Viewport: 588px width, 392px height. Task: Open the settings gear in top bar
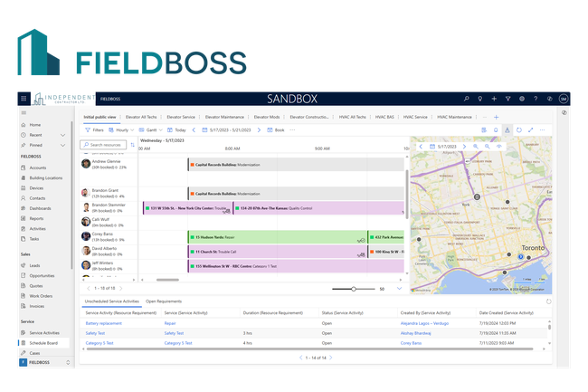[522, 99]
